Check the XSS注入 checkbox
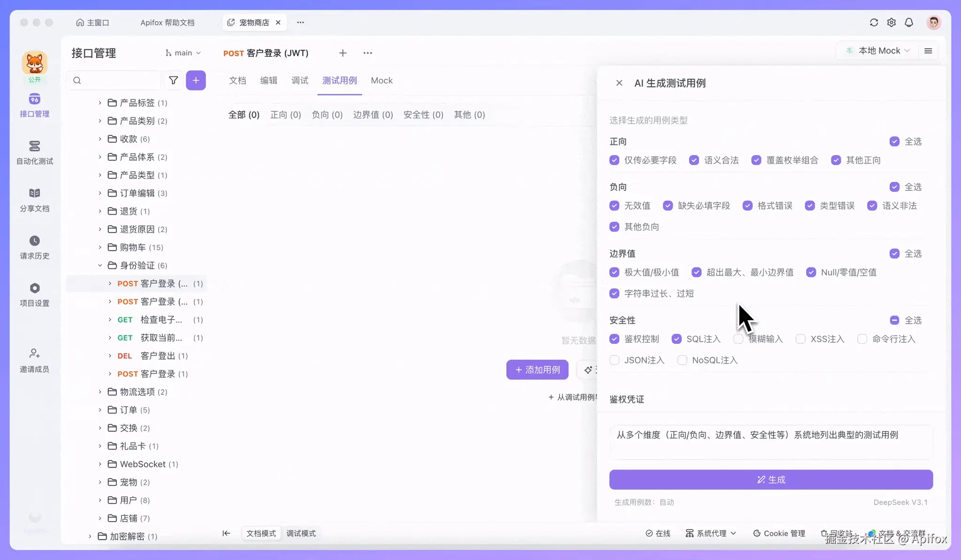 (801, 339)
